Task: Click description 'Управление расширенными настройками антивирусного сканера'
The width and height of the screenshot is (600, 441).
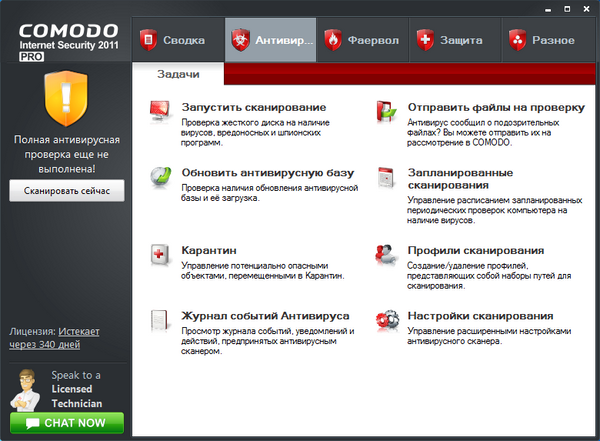Action: point(489,336)
